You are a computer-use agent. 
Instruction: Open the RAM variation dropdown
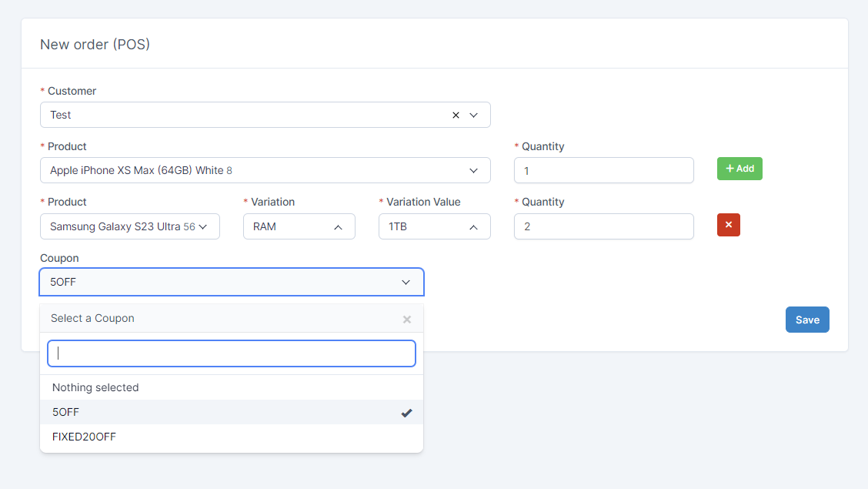click(299, 226)
